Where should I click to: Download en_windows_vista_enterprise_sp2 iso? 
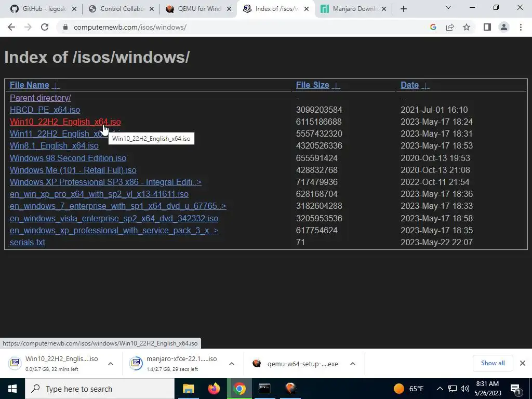click(x=114, y=218)
